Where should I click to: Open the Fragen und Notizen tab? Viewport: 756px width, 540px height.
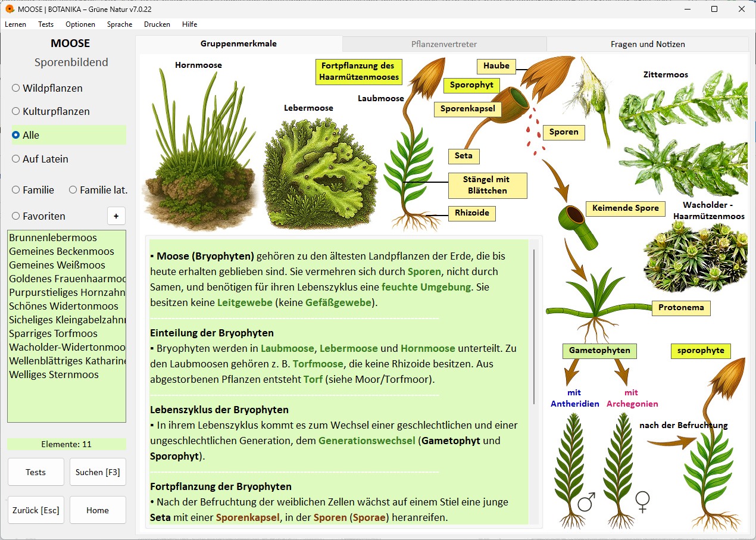tap(648, 44)
